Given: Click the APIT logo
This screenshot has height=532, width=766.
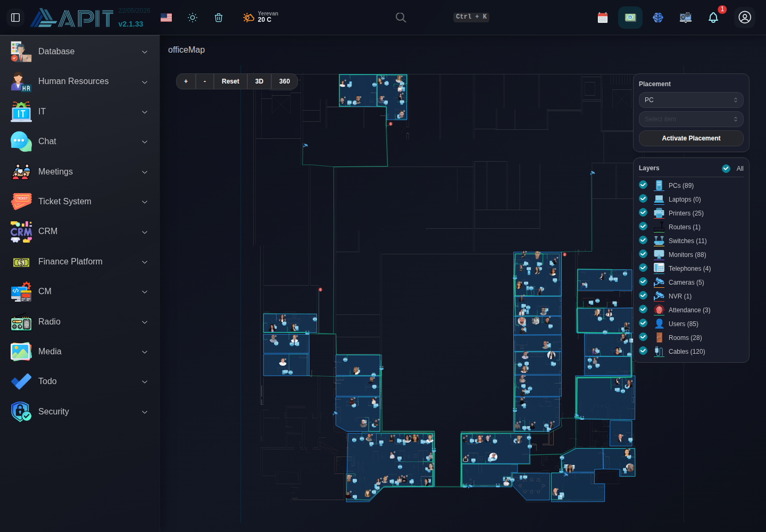Looking at the screenshot, I should (x=72, y=18).
